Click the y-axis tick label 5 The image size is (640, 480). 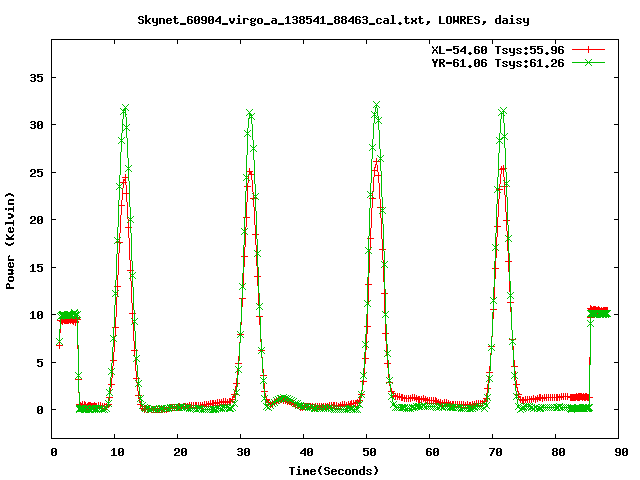point(40,362)
